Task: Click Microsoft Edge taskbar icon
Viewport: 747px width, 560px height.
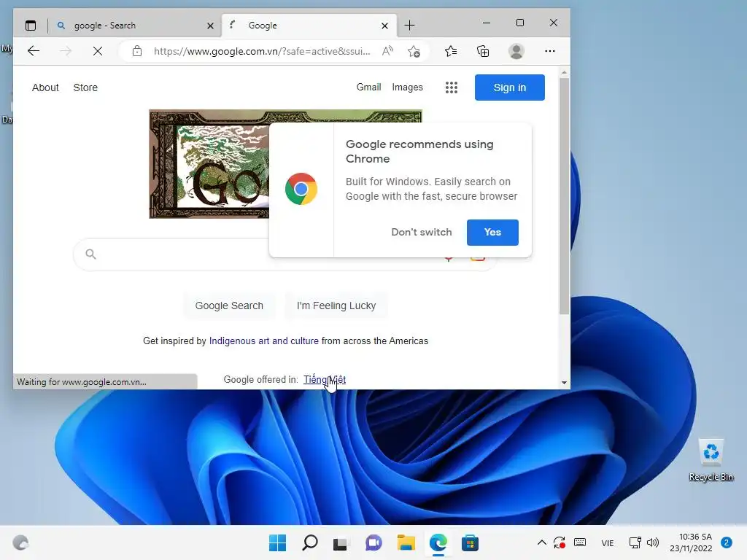Action: tap(438, 542)
